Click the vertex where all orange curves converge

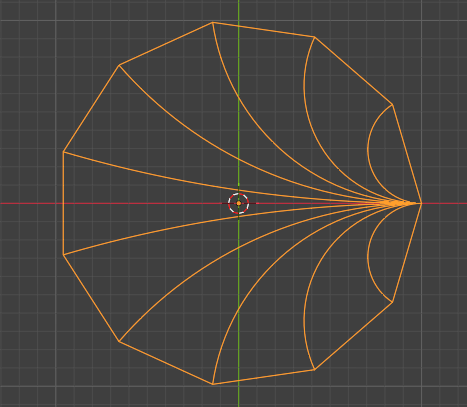click(421, 203)
